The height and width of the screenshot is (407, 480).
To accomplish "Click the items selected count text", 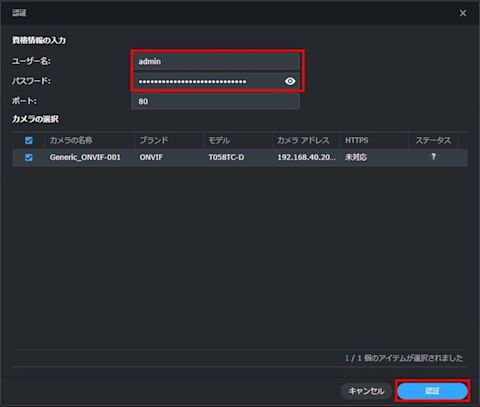I will click(x=404, y=358).
